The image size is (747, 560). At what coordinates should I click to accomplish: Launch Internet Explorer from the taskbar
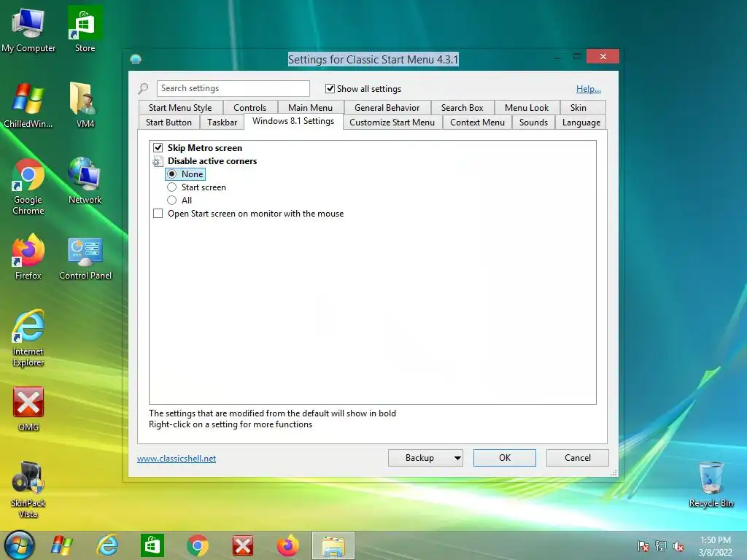point(107,545)
